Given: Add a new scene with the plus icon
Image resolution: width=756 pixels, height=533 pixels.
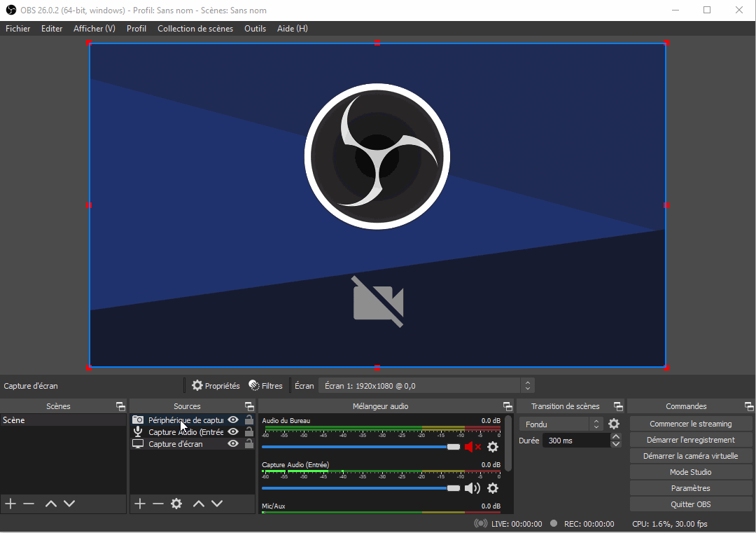Looking at the screenshot, I should [10, 504].
